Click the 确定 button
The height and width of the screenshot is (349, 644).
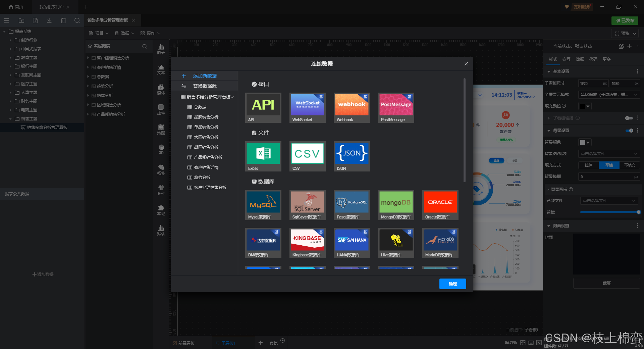click(453, 284)
